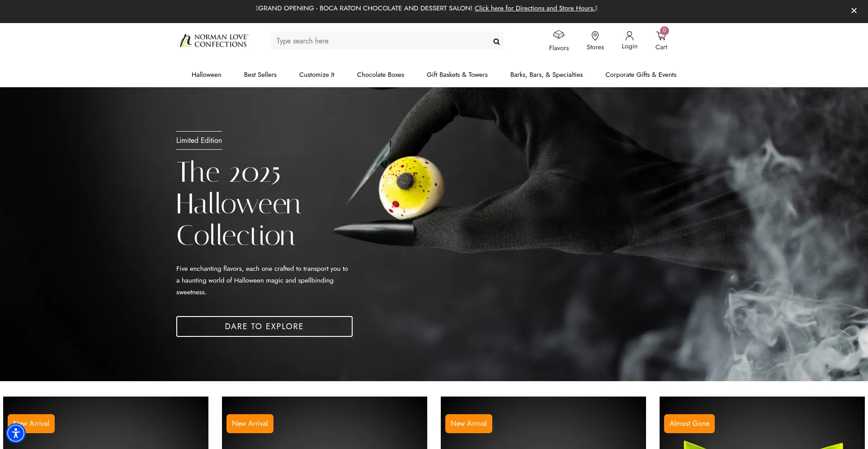This screenshot has height=449, width=868.
Task: Open the Best Sellers menu
Action: click(260, 75)
